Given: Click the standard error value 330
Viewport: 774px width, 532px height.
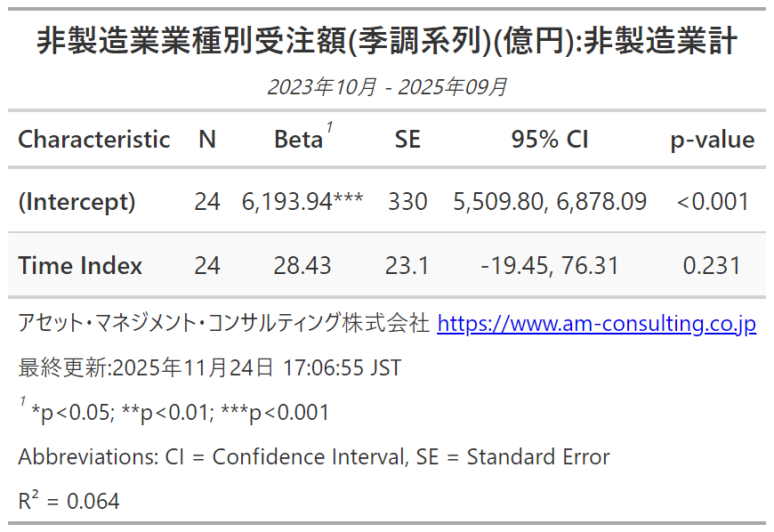Looking at the screenshot, I should [407, 202].
